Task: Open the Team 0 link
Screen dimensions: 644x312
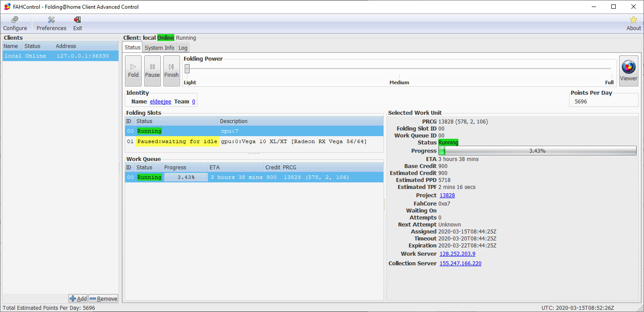Action: coord(193,102)
